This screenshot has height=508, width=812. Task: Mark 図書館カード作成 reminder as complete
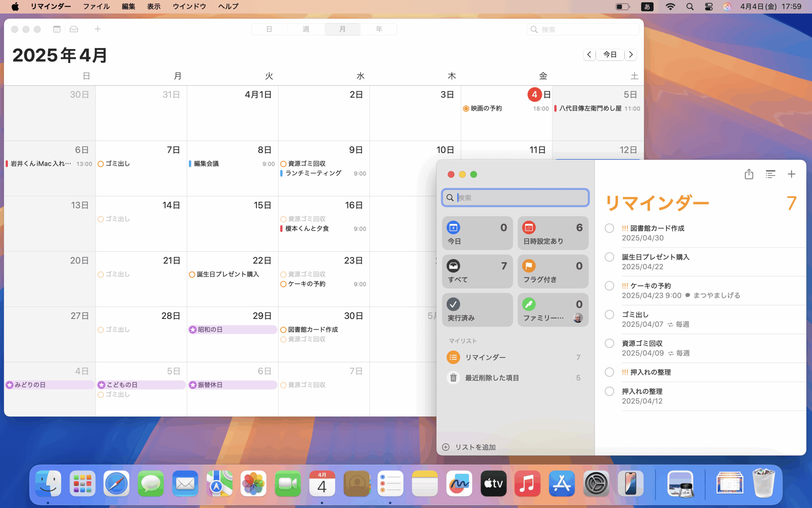pyautogui.click(x=609, y=228)
